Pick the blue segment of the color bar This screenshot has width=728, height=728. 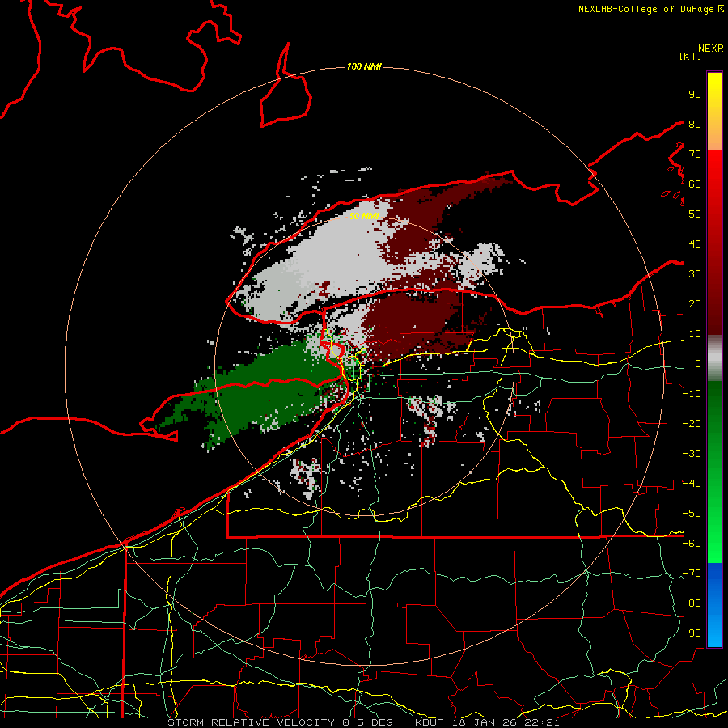click(x=714, y=604)
